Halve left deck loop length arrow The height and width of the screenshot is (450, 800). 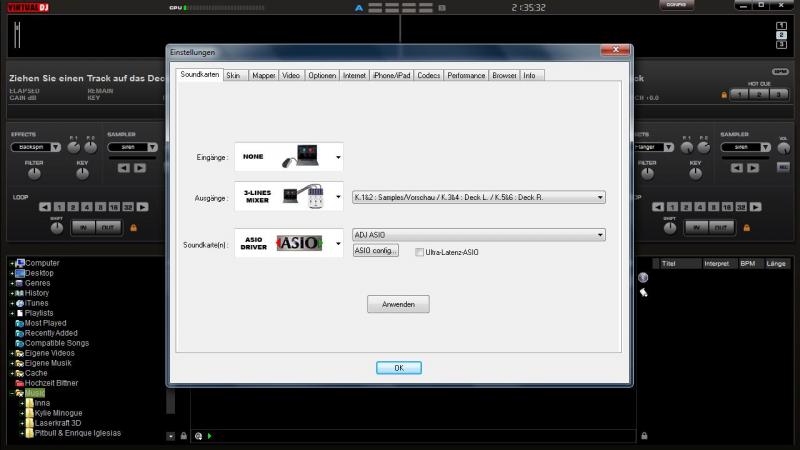pyautogui.click(x=45, y=207)
